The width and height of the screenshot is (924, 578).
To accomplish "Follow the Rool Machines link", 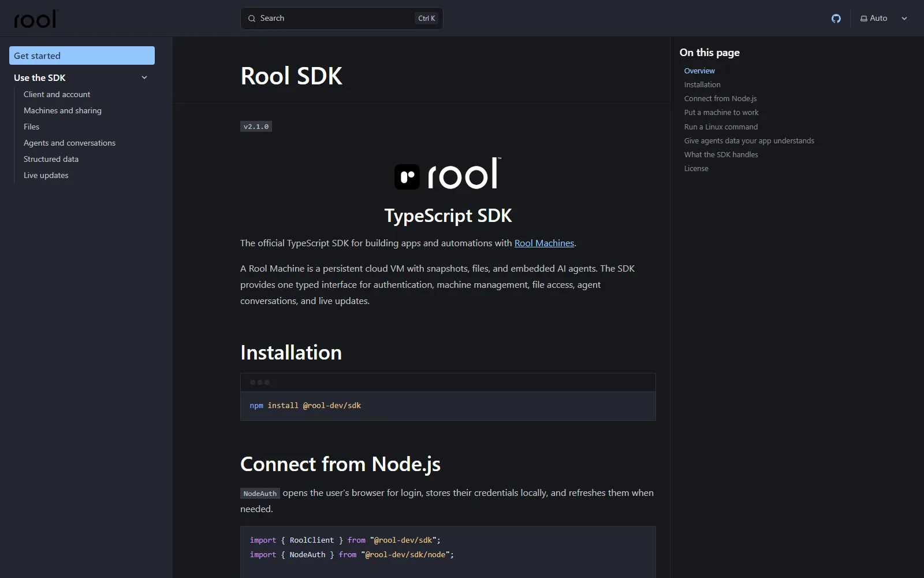I will pyautogui.click(x=544, y=243).
